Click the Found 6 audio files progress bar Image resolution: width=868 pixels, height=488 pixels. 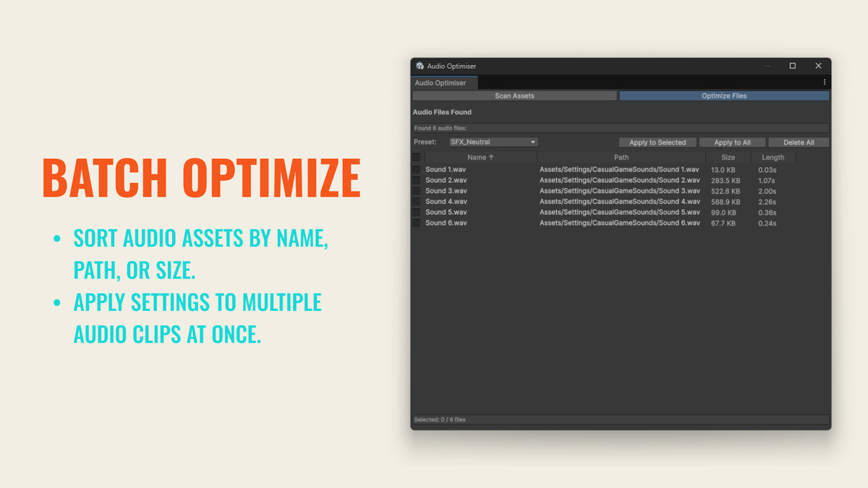(x=621, y=127)
